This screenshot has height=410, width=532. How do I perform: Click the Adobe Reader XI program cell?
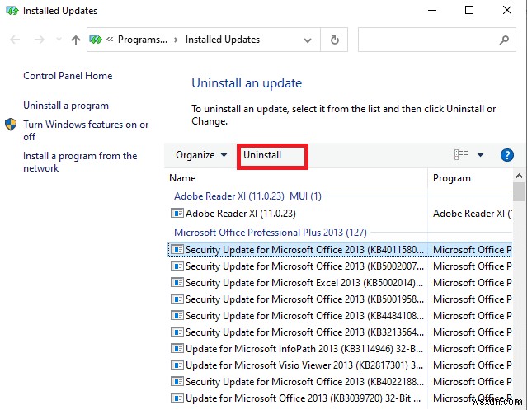[473, 213]
